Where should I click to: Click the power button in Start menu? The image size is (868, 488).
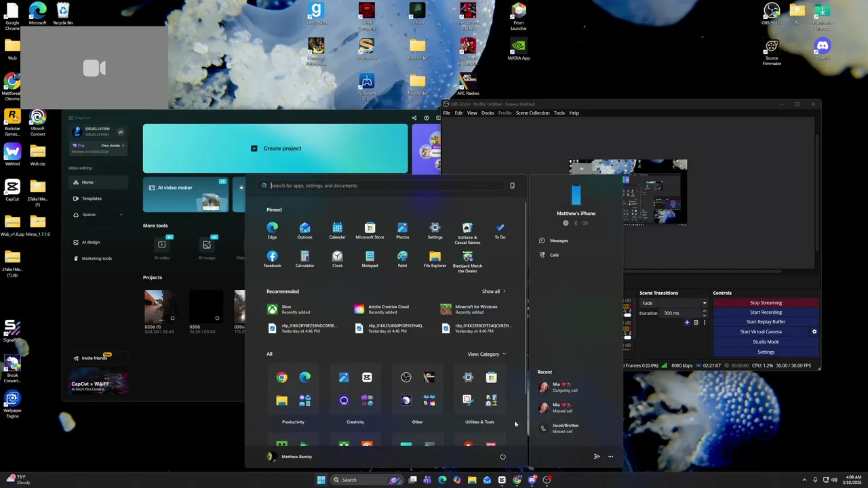point(502,457)
